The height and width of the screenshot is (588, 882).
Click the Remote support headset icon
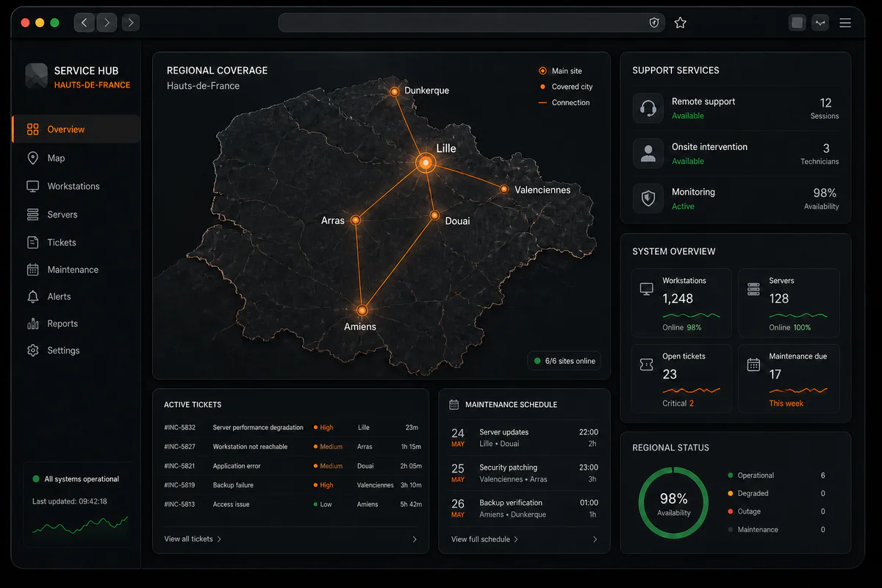648,109
